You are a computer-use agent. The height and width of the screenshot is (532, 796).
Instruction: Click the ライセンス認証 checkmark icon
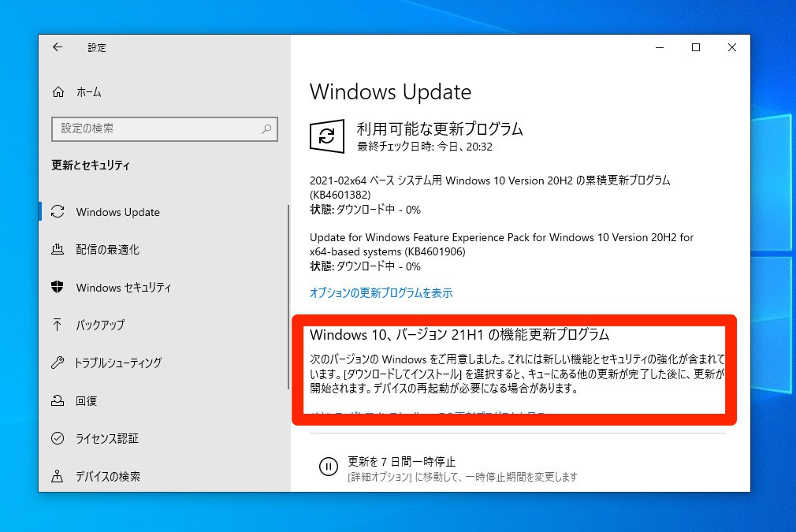tap(58, 438)
